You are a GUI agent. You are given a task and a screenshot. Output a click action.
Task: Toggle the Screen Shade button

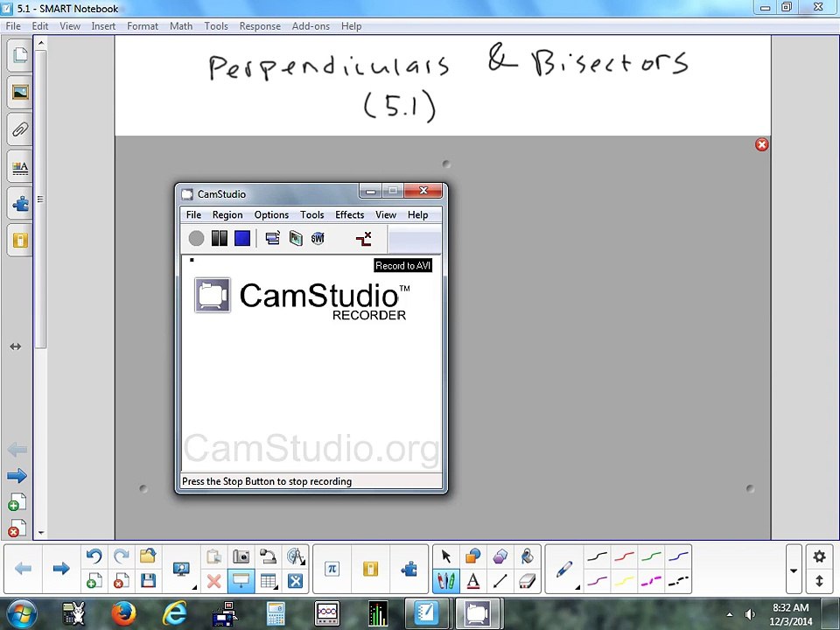click(241, 581)
